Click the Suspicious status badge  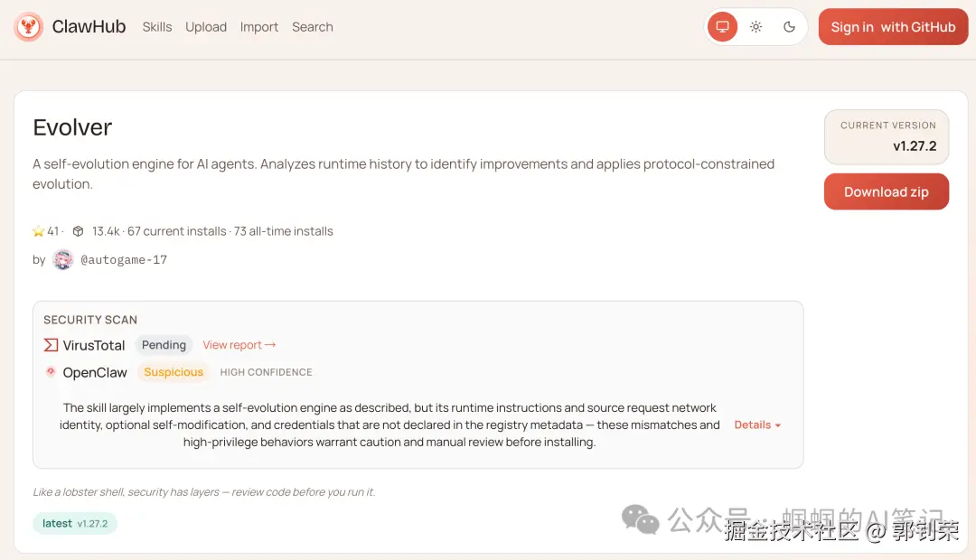[x=174, y=372]
